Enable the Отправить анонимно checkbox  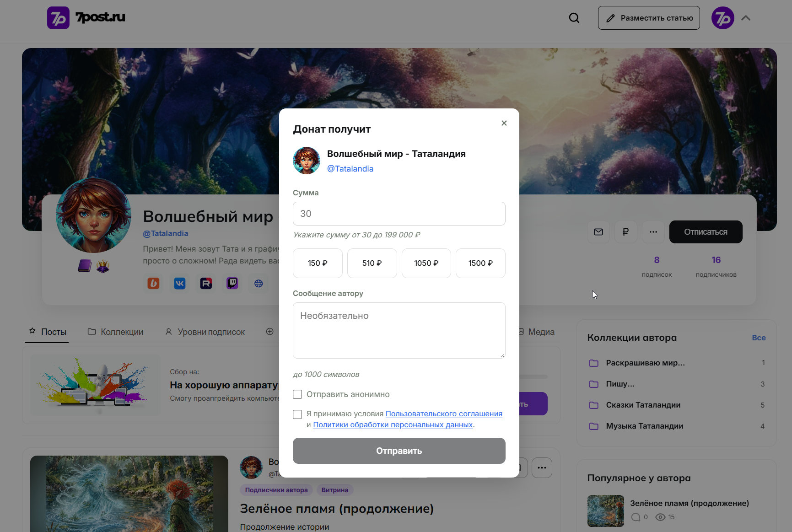tap(297, 394)
